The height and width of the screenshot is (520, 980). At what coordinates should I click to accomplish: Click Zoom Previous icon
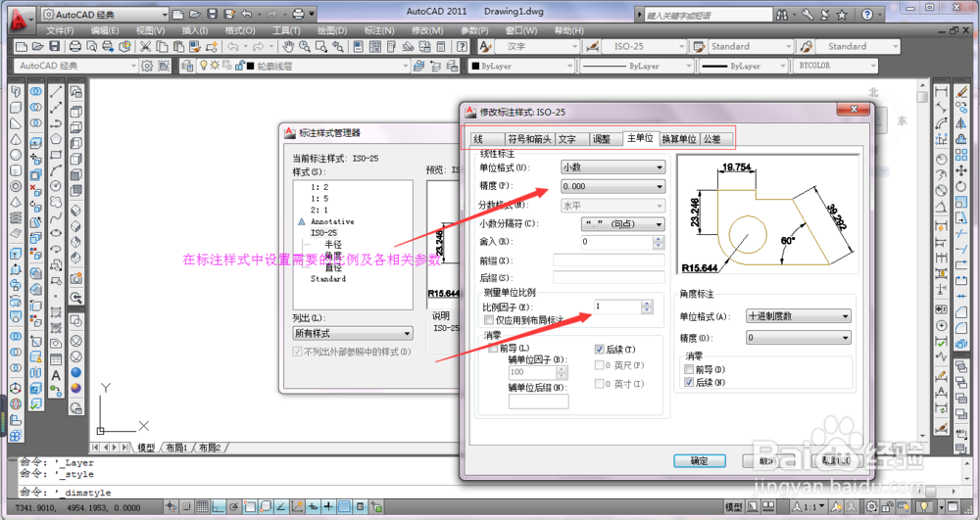(x=338, y=46)
